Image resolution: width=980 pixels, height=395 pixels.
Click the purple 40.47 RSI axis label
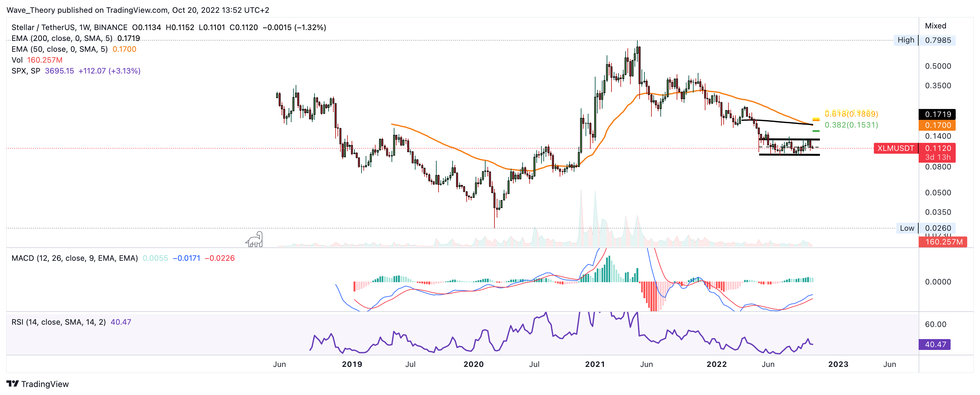pyautogui.click(x=935, y=344)
